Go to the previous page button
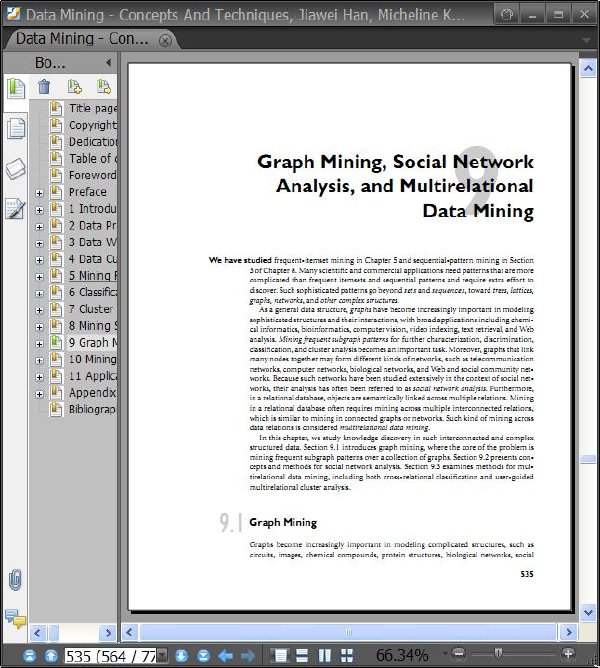The width and height of the screenshot is (600, 668). click(x=51, y=655)
